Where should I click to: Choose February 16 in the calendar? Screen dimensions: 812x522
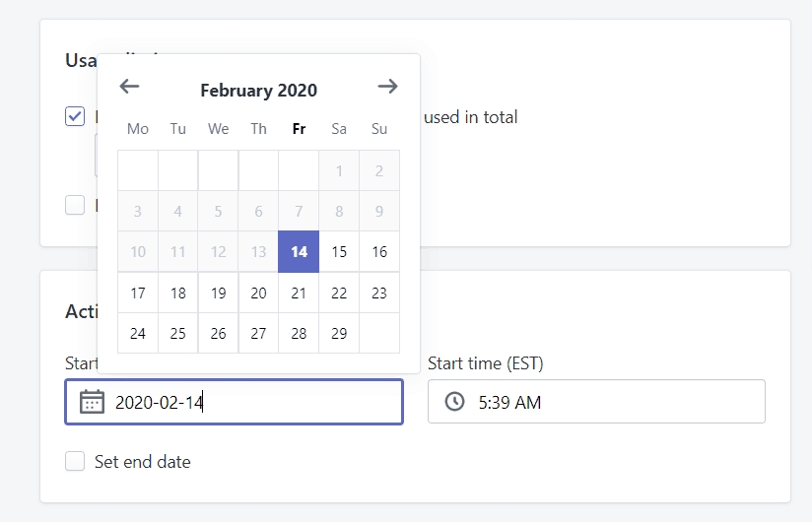[379, 252]
